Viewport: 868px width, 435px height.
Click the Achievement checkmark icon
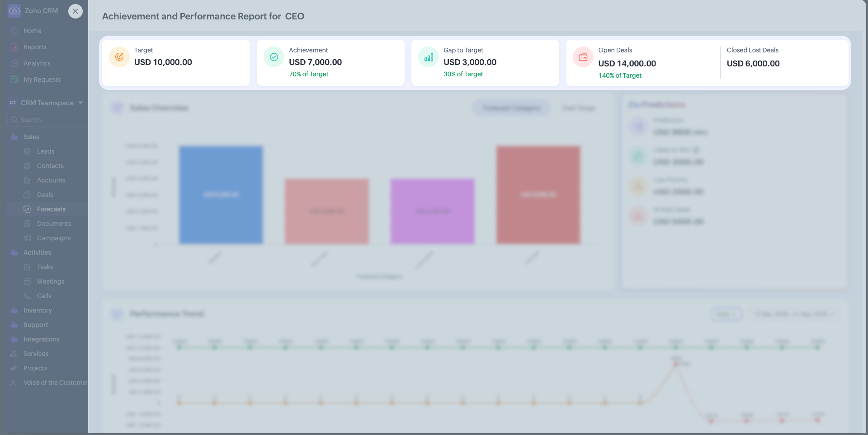(274, 57)
